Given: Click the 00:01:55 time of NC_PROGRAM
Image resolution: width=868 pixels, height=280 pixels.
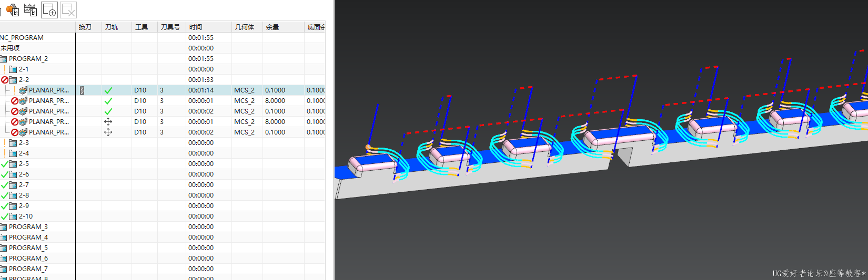Looking at the screenshot, I should click(201, 38).
